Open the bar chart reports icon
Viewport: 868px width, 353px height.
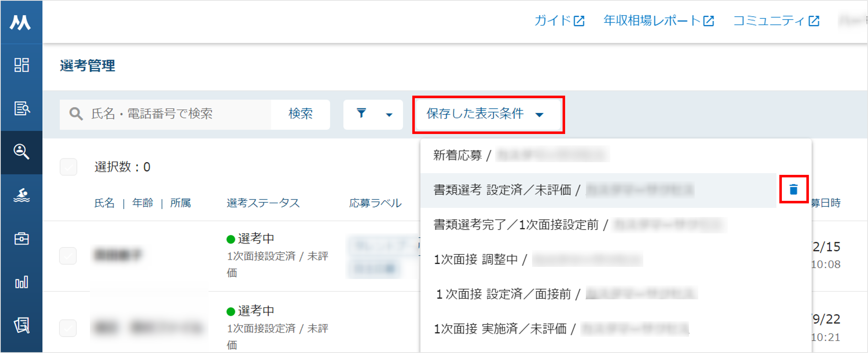(21, 282)
